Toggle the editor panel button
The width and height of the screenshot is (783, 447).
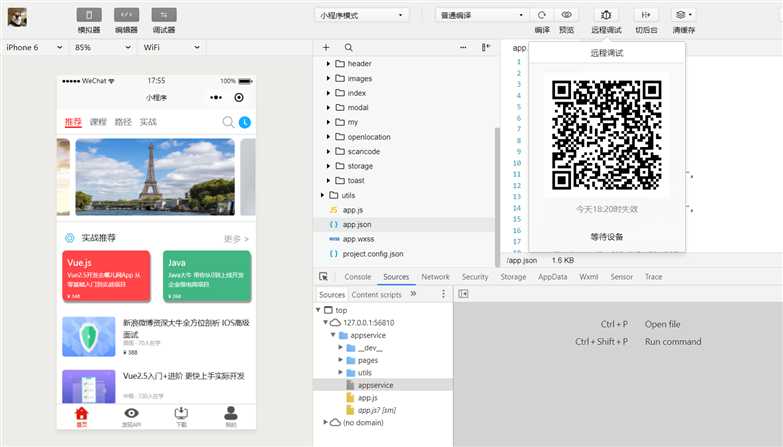126,15
